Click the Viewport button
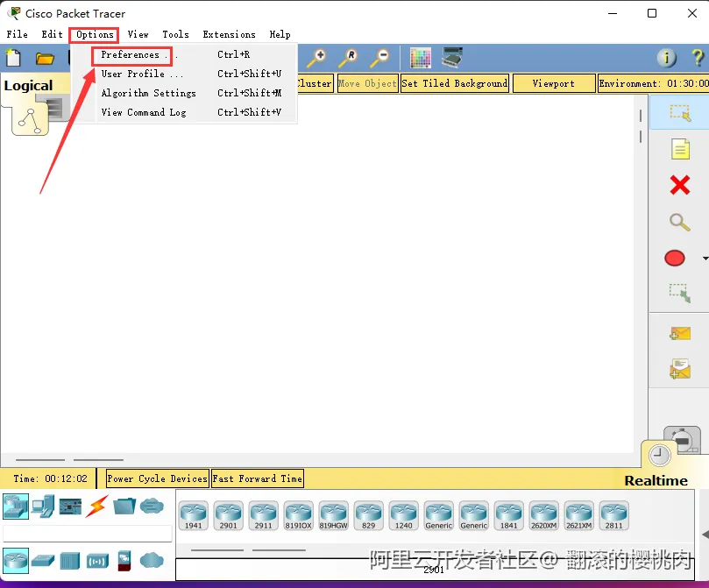The height and width of the screenshot is (588, 709). coord(554,83)
